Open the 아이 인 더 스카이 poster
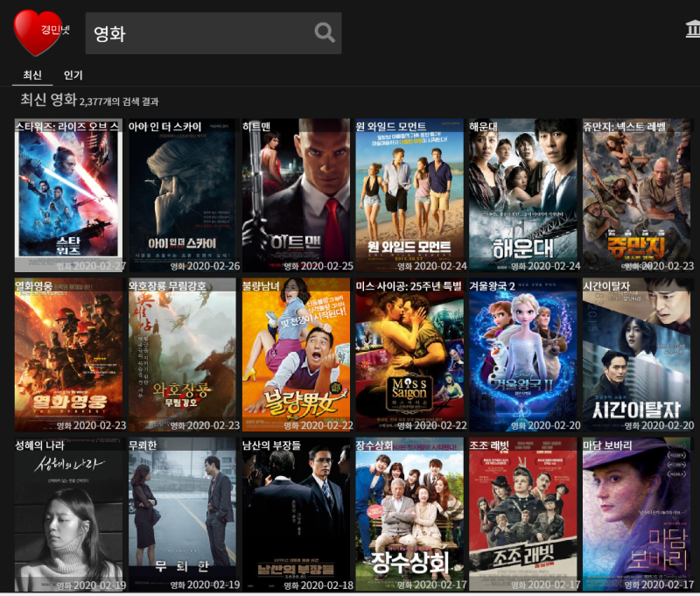 pos(182,195)
